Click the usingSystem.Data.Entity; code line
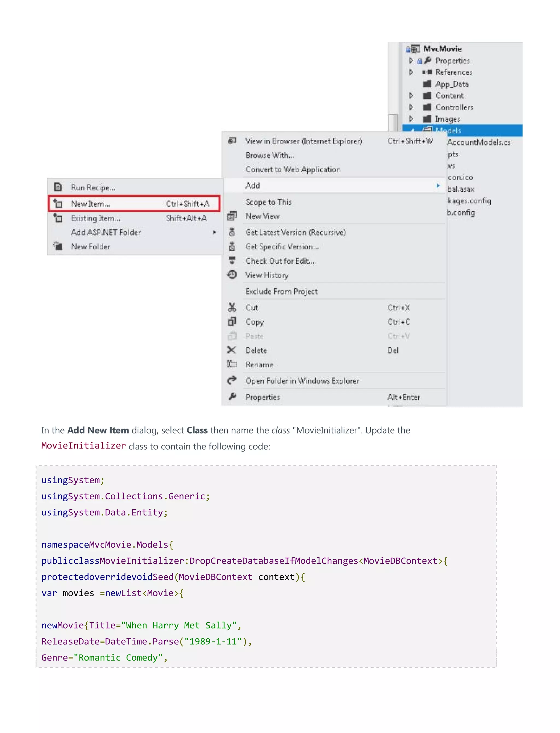 point(104,512)
